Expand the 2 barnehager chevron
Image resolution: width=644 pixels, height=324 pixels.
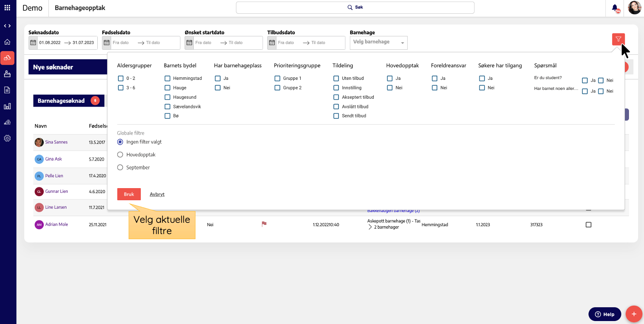pyautogui.click(x=370, y=227)
